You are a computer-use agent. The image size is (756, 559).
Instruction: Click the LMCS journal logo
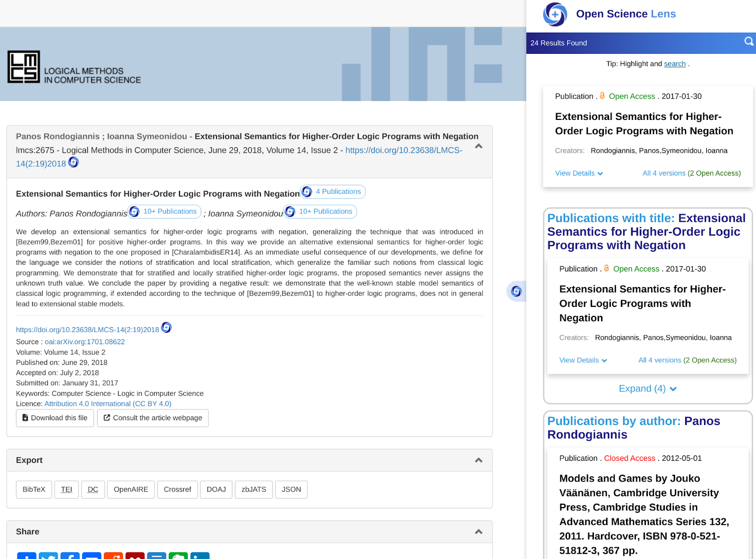(x=74, y=67)
